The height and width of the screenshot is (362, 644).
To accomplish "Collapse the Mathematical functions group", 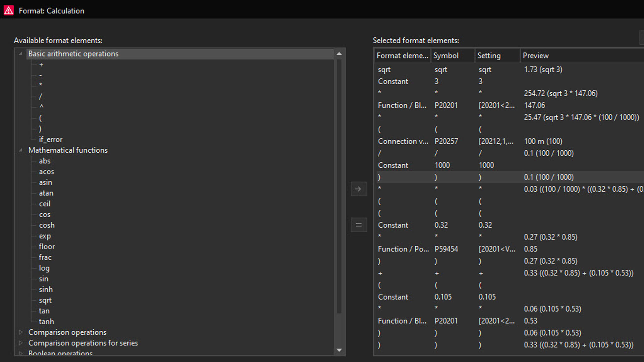I will tap(21, 150).
